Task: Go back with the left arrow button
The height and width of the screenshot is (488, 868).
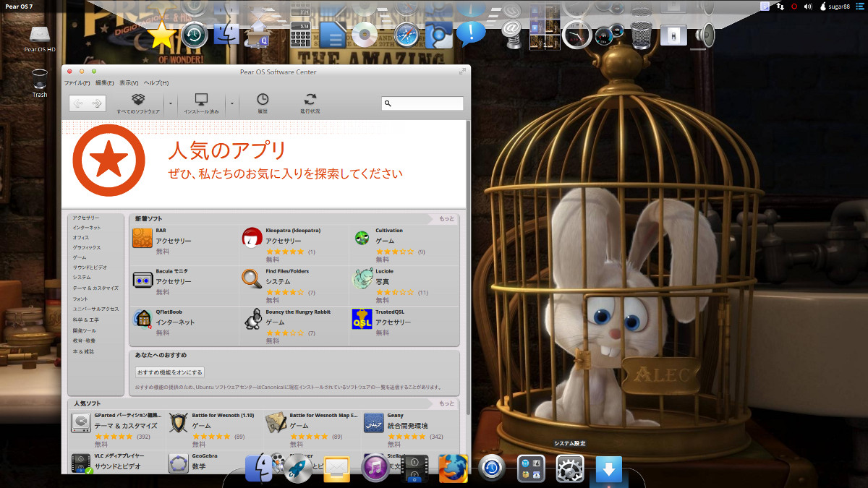Action: point(79,103)
